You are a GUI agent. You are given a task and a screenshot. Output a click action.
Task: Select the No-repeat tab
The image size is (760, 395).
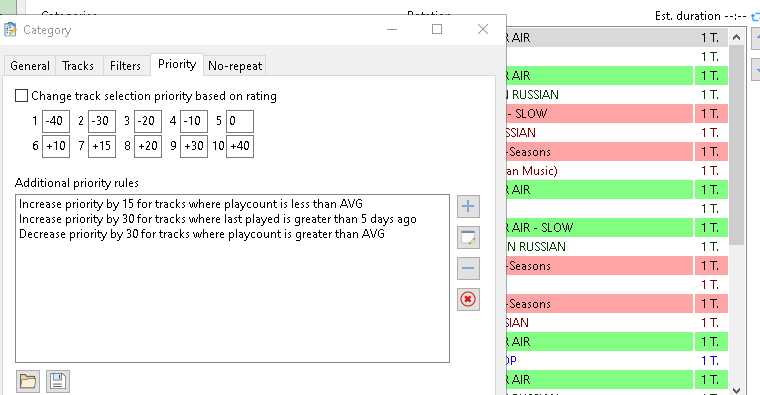235,66
